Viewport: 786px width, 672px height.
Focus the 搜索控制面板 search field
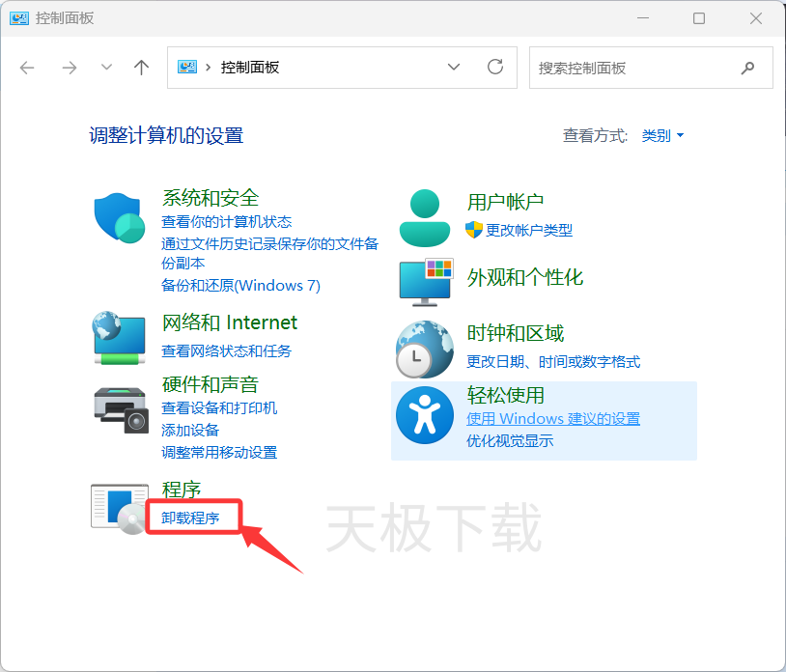(651, 68)
